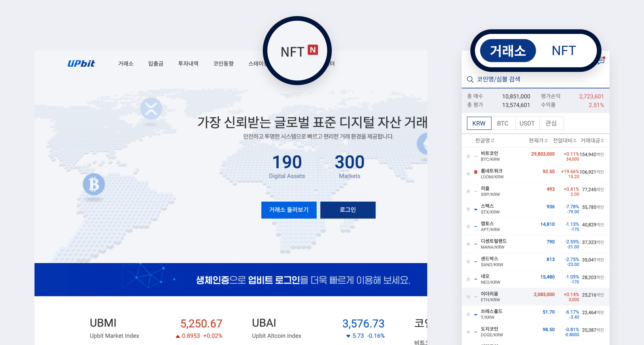644x345 pixels.
Task: Click the Upbit logo
Action: [81, 64]
